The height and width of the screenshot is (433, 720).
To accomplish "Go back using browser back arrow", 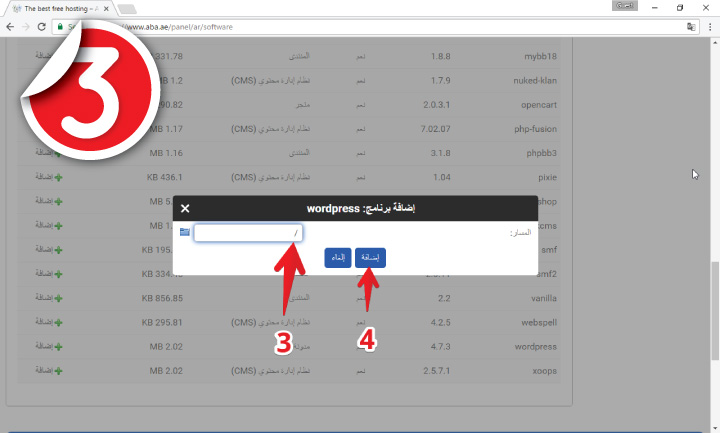I will (x=10, y=27).
